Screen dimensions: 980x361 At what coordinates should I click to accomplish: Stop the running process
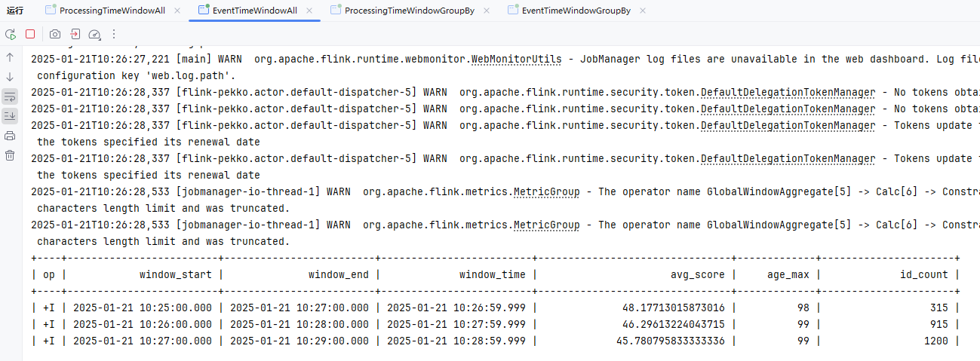point(30,34)
